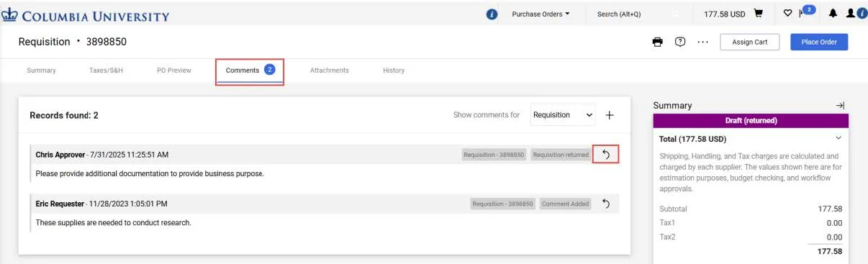Click comment 'Please provide additional documentation'
The width and height of the screenshot is (868, 264).
[150, 173]
